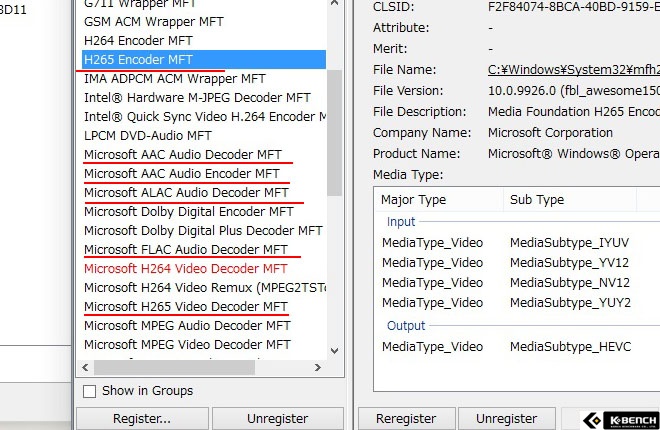The height and width of the screenshot is (430, 660).
Task: Click the Product Name value Microsoft® Windows®
Action: 573,154
